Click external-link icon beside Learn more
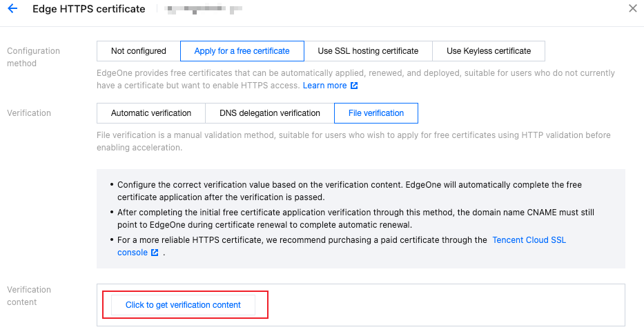 354,86
